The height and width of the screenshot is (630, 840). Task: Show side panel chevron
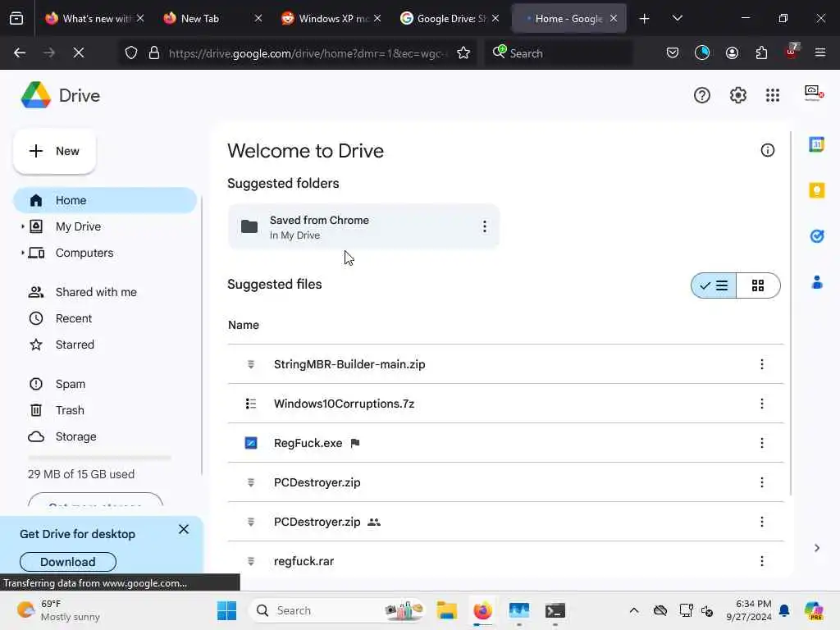[x=816, y=547]
